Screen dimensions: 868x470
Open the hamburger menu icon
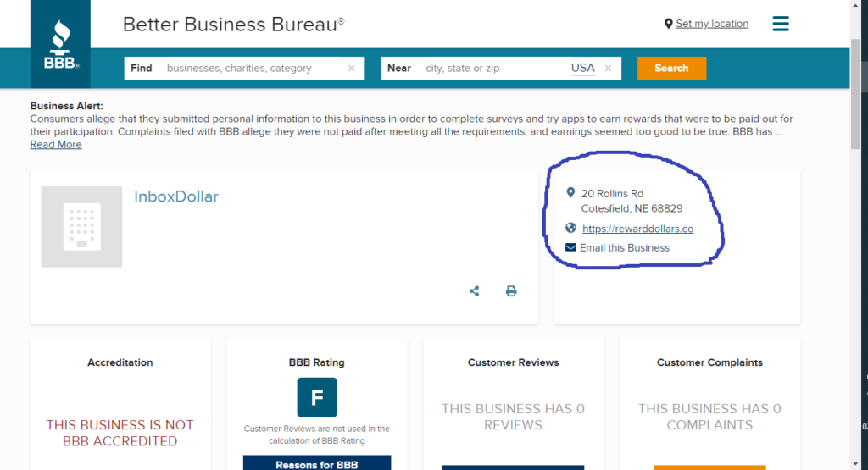coord(781,24)
